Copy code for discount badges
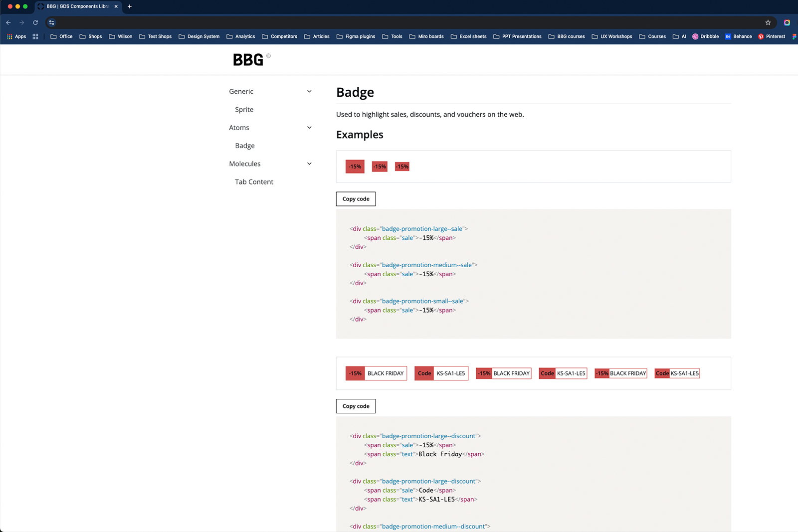The image size is (798, 532). tap(356, 406)
